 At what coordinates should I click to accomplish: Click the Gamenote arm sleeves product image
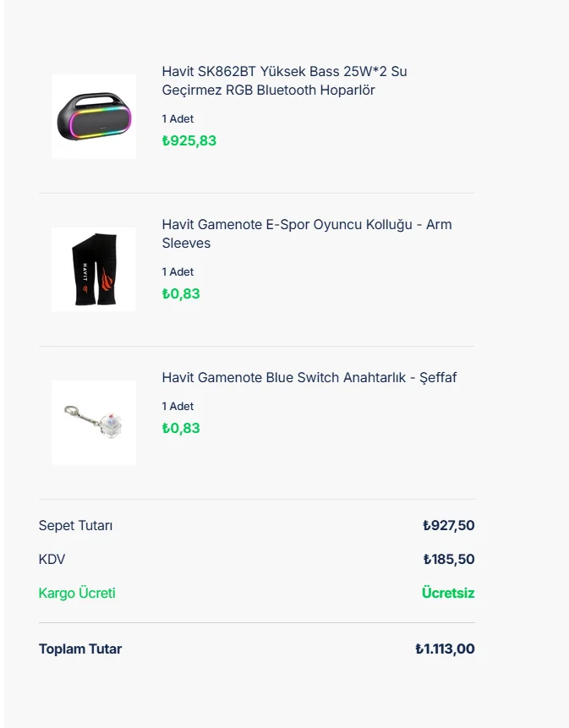(x=94, y=270)
